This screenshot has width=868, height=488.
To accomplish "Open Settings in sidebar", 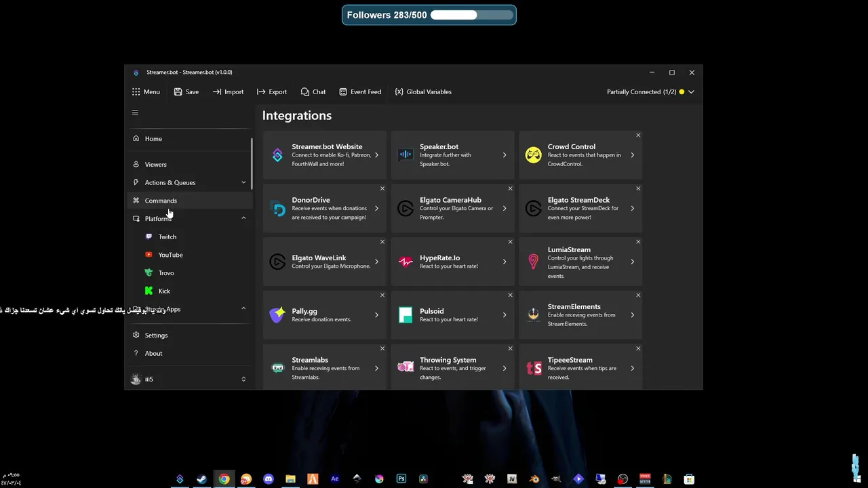I will [191, 335].
